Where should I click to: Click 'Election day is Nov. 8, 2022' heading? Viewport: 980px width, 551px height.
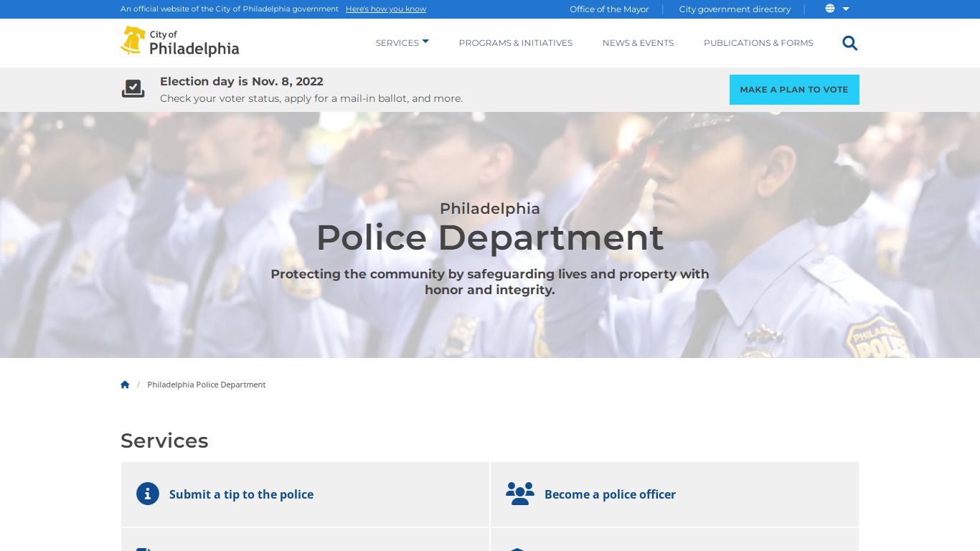coord(242,81)
